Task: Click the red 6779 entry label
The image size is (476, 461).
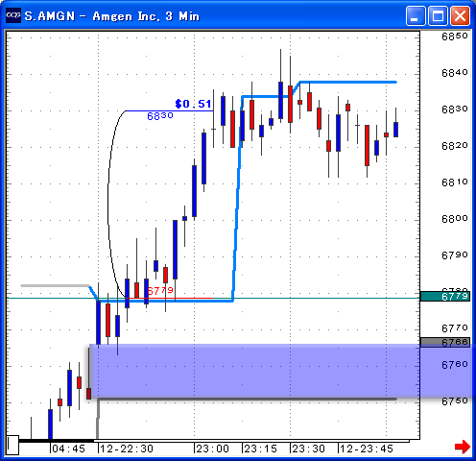Action: pyautogui.click(x=160, y=291)
